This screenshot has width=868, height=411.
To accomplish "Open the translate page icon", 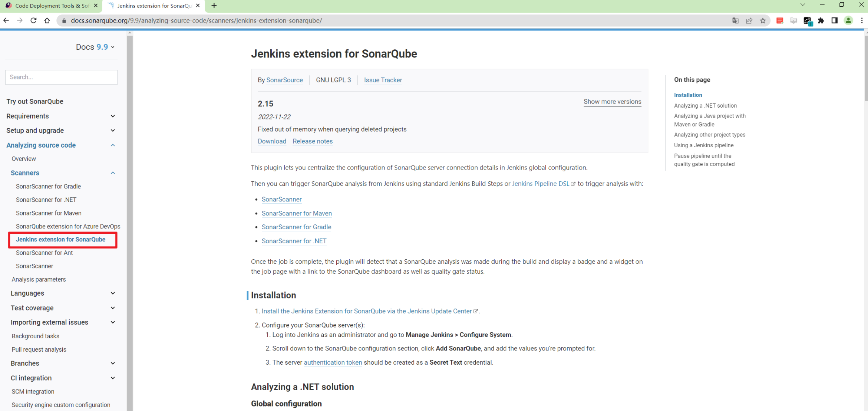I will click(x=736, y=20).
